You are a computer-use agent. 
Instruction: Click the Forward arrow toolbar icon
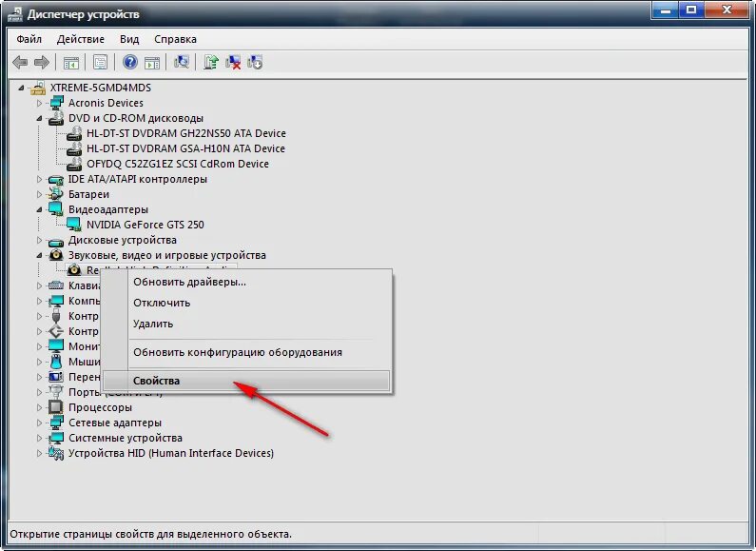pyautogui.click(x=42, y=62)
